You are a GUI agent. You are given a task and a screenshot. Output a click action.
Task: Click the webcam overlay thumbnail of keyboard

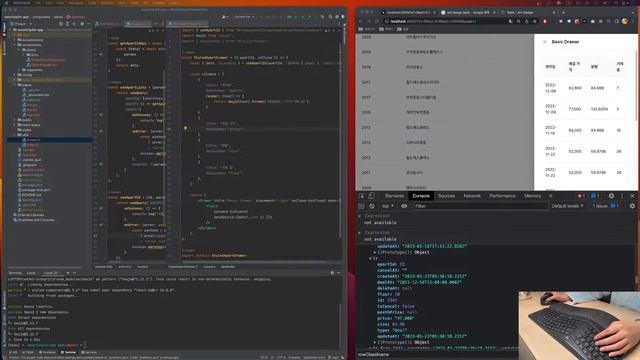pos(579,325)
